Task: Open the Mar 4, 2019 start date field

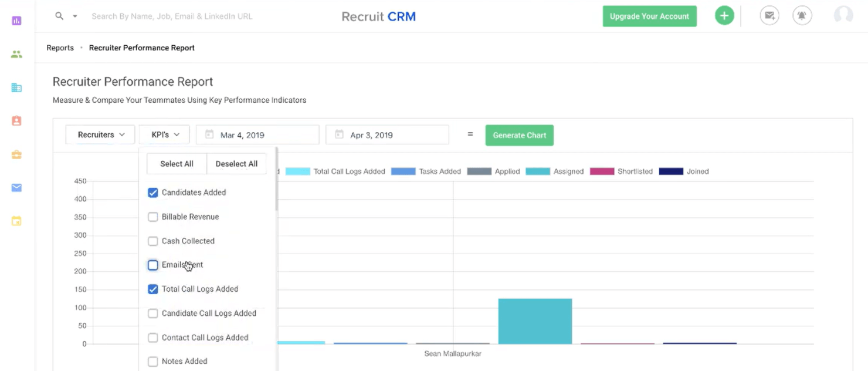Action: [x=257, y=134]
